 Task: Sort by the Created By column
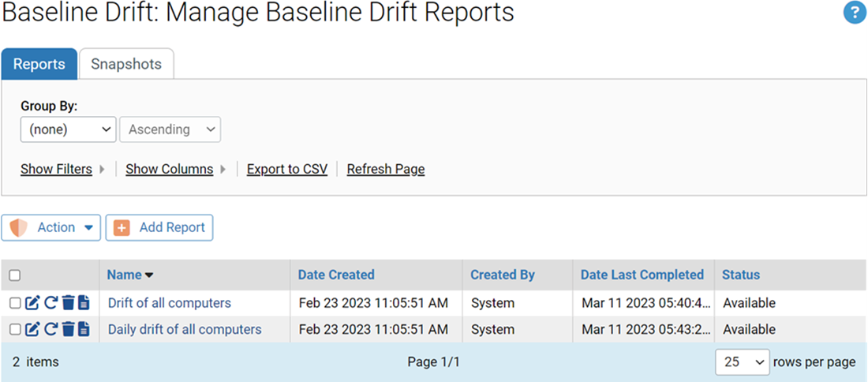click(503, 275)
